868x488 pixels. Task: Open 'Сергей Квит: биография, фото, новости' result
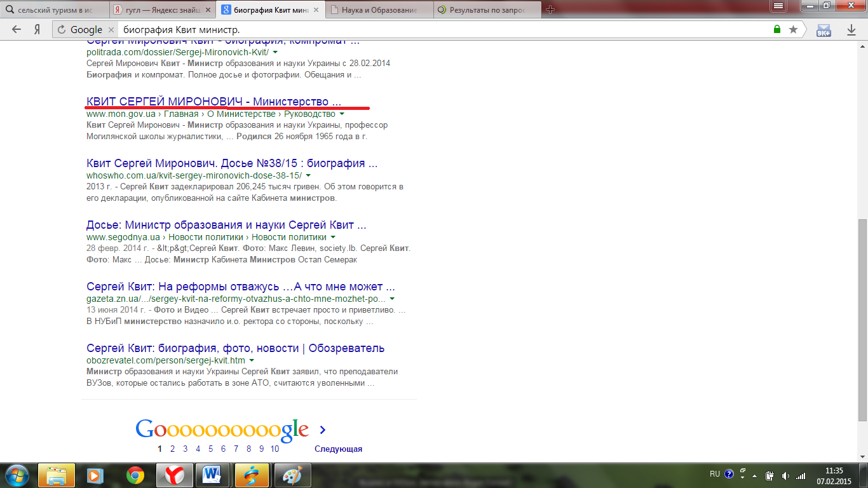click(x=235, y=348)
